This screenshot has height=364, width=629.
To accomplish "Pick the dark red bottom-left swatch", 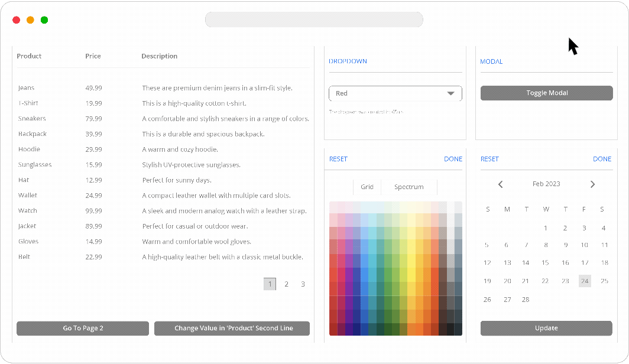I will pos(333,329).
